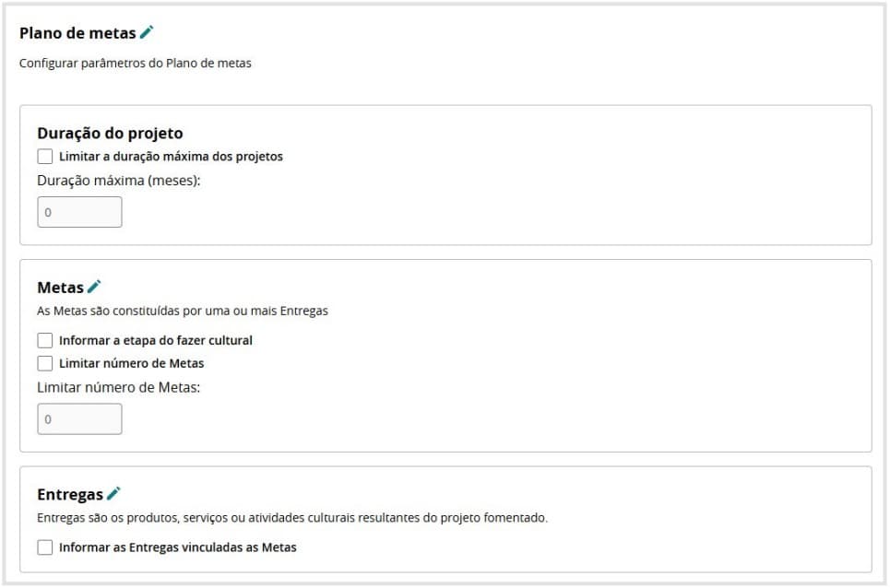
Task: Toggle Informar as Entregas vinculadas as Metas checkbox
Action: pyautogui.click(x=45, y=547)
